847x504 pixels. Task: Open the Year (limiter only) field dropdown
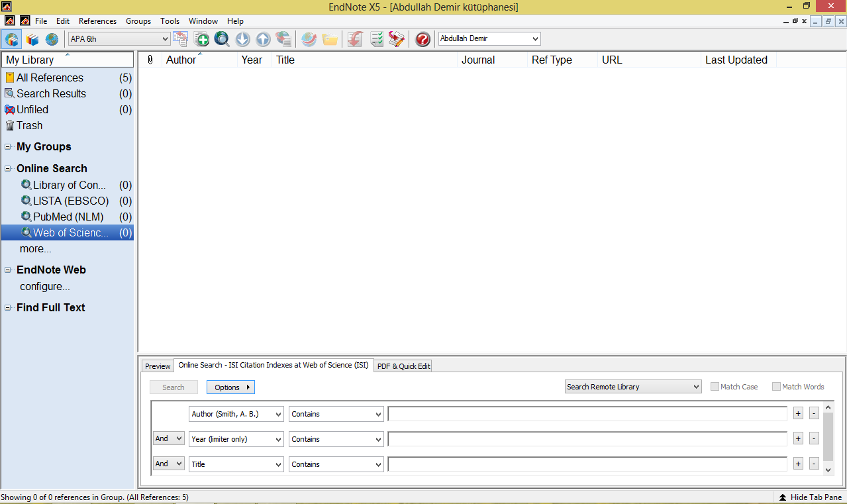(x=236, y=439)
